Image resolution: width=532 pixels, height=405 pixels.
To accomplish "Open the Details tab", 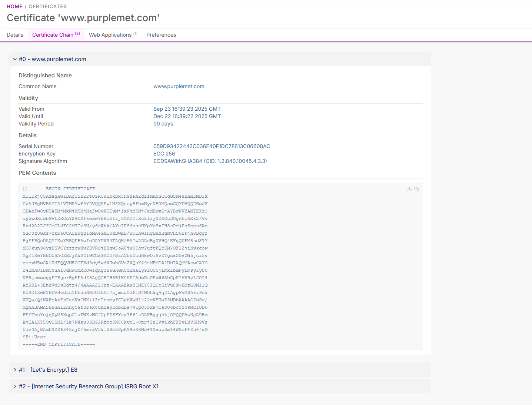I will [15, 35].
